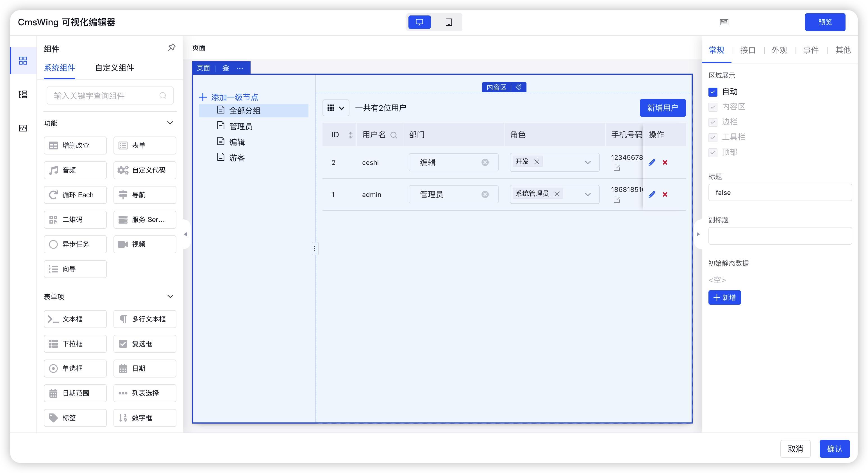Open outline tree icon in left sidebar
The image size is (868, 473).
23,94
